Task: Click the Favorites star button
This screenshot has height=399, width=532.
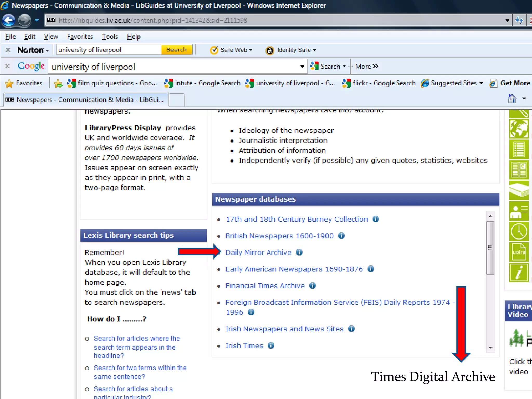Action: click(24, 83)
